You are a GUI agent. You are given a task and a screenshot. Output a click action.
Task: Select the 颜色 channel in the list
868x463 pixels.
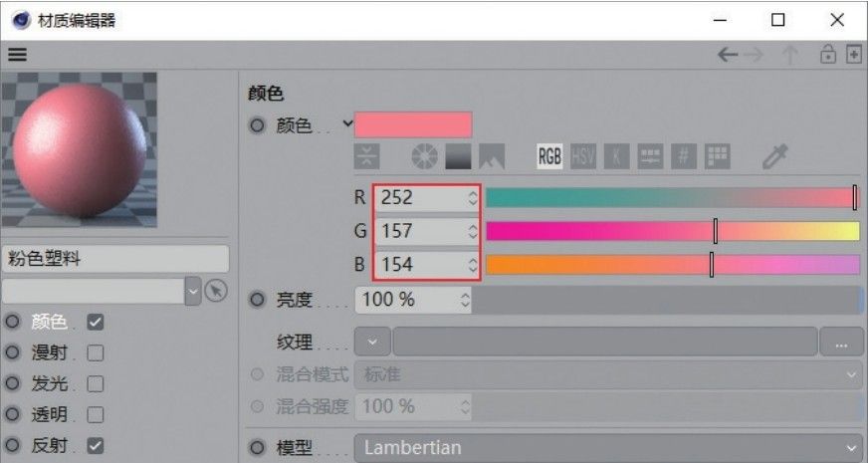tap(49, 322)
